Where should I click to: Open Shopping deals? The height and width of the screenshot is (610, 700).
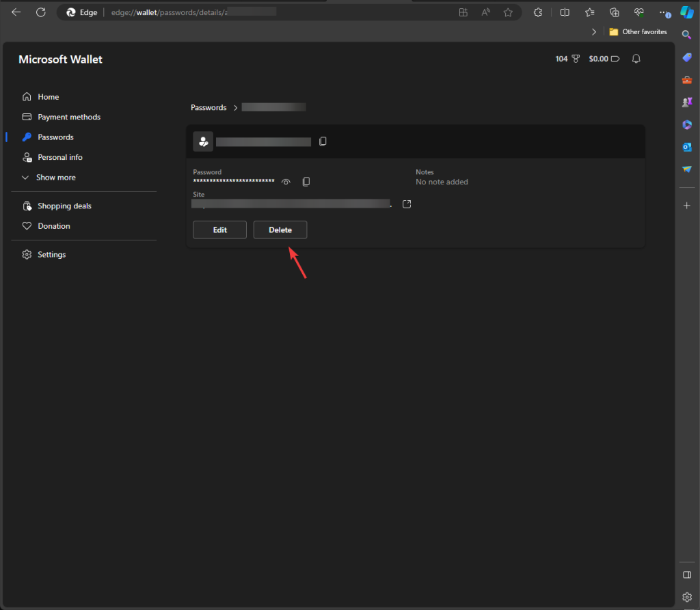click(57, 206)
